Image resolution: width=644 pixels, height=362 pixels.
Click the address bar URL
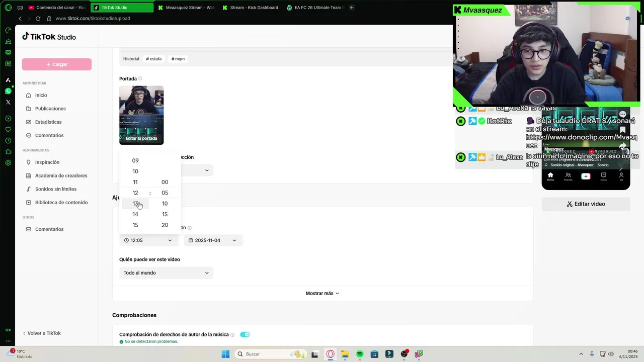(x=93, y=19)
